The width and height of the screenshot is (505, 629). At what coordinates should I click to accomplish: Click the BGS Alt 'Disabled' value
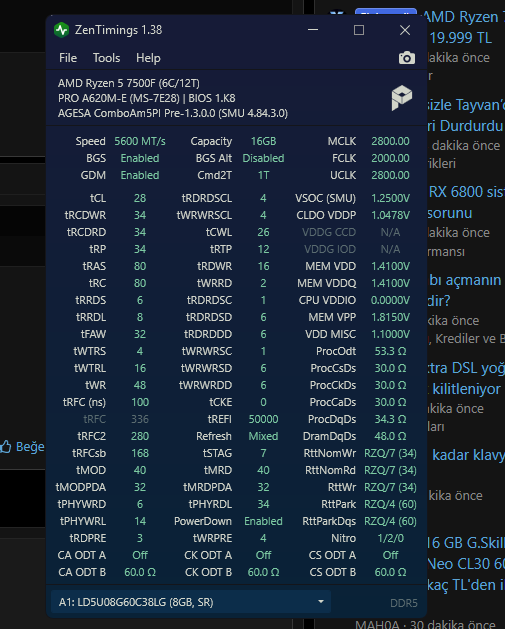(x=263, y=158)
